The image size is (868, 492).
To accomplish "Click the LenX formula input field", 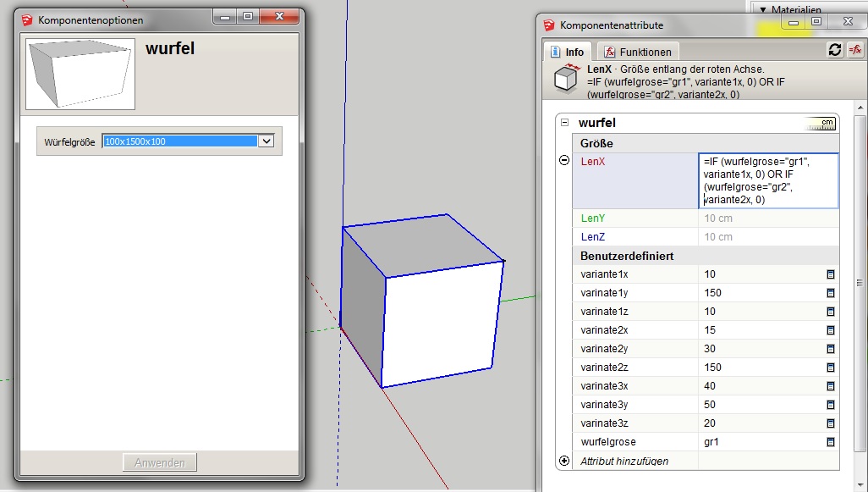I will 767,180.
